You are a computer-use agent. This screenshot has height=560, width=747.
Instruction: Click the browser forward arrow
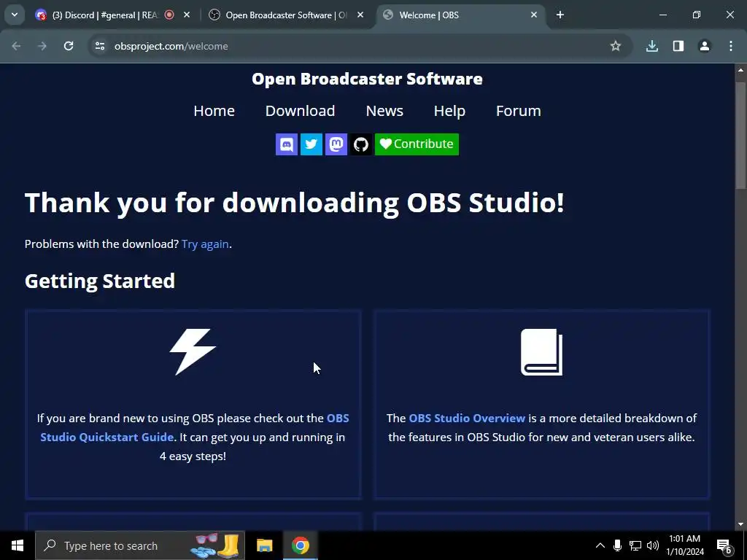click(x=42, y=46)
